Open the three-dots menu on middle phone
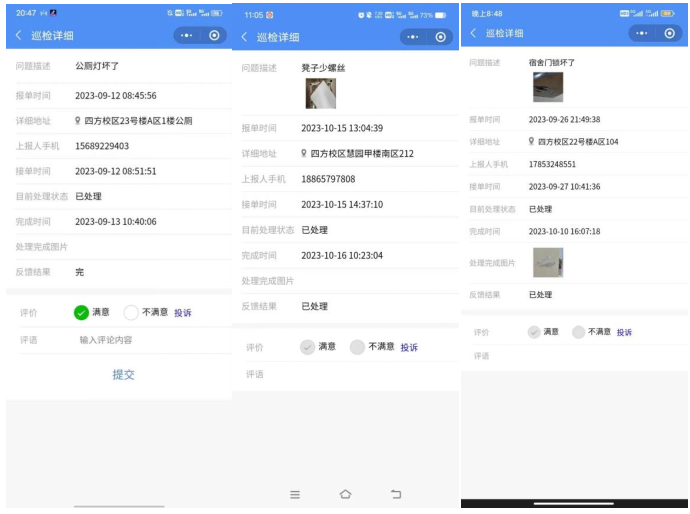 413,37
